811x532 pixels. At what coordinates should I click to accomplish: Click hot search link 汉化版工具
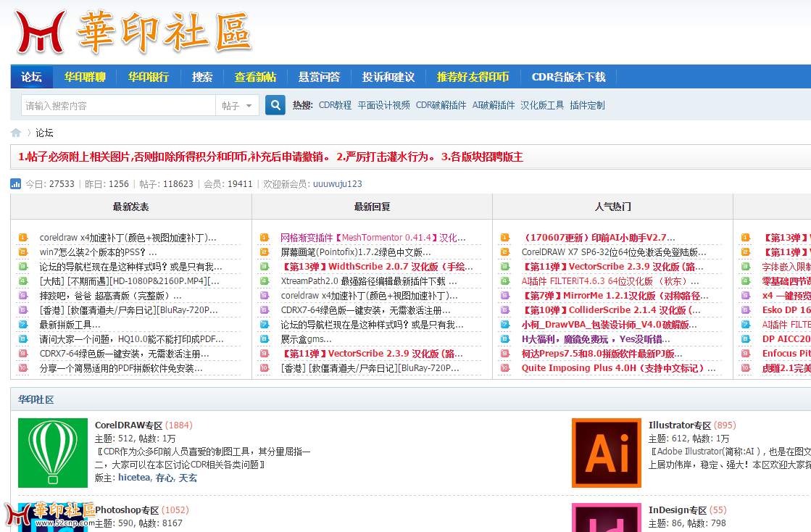coord(542,106)
